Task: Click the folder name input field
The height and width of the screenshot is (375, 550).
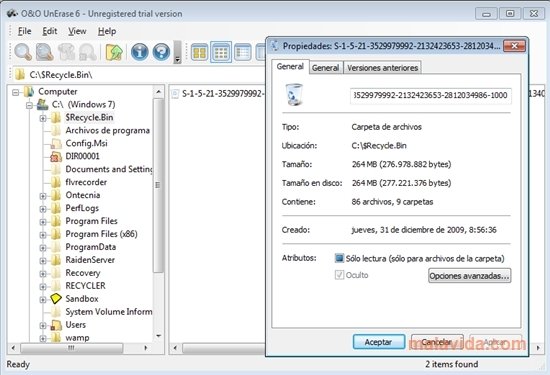Action: 430,95
